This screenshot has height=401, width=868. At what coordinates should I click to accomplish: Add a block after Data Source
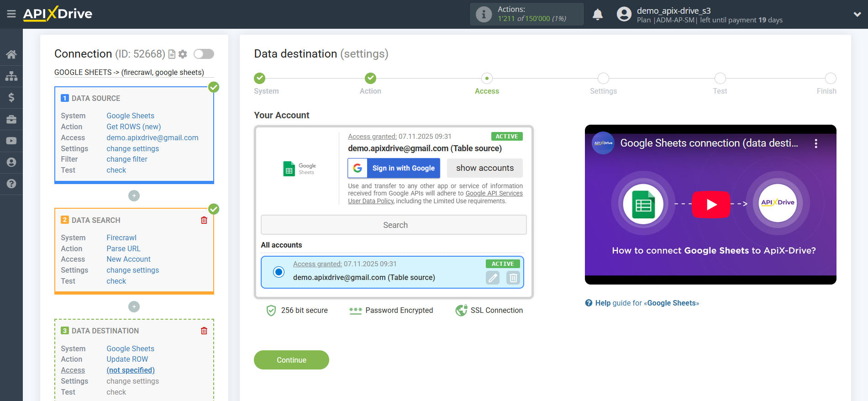pos(134,195)
